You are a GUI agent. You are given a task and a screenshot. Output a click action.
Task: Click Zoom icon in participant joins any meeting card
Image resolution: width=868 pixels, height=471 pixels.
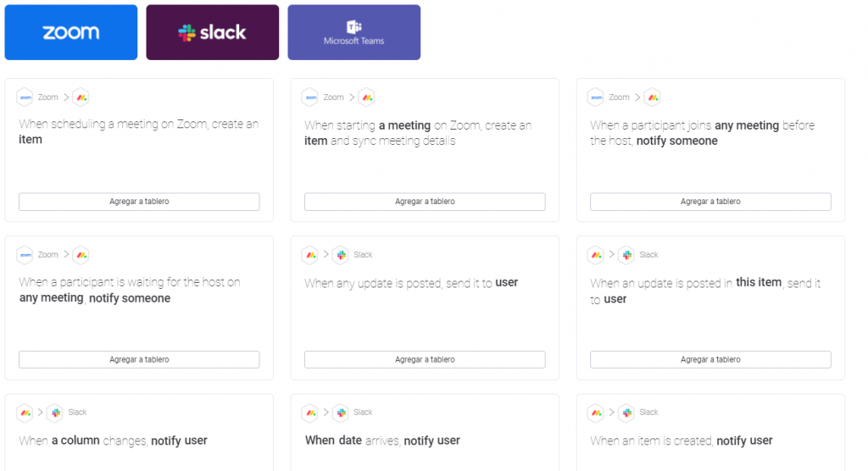(x=596, y=97)
